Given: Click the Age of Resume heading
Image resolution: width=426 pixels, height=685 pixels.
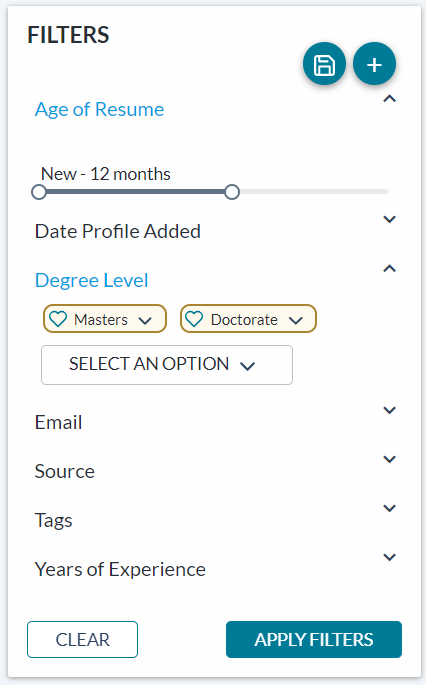Looking at the screenshot, I should (x=99, y=109).
